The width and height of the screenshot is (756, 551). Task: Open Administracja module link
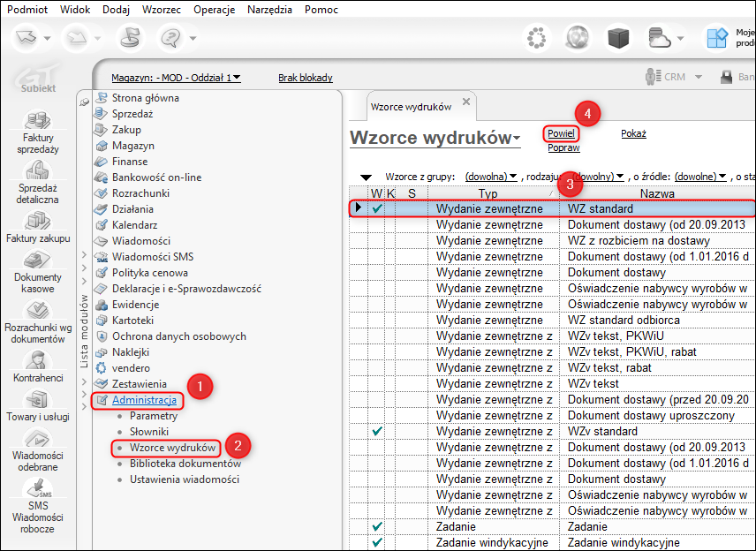[x=144, y=400]
